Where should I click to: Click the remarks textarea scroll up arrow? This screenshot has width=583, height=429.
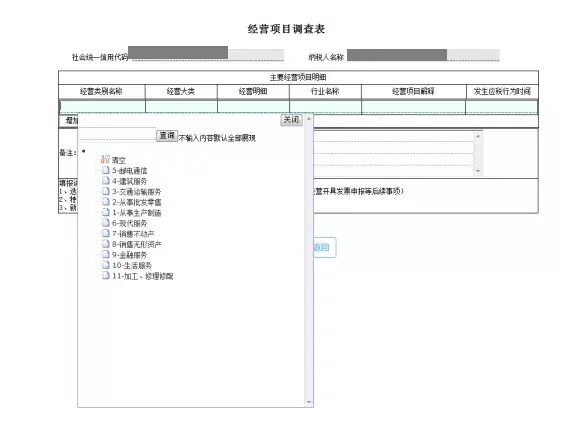coord(478,136)
